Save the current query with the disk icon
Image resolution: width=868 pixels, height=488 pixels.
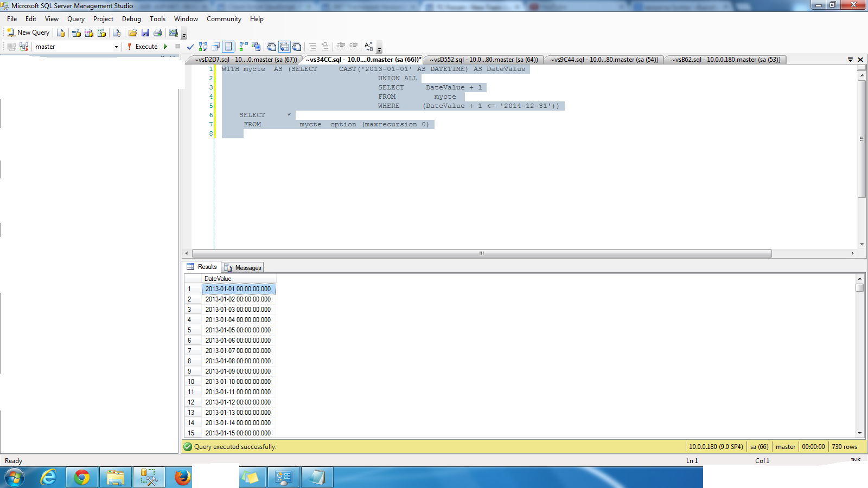(x=145, y=33)
